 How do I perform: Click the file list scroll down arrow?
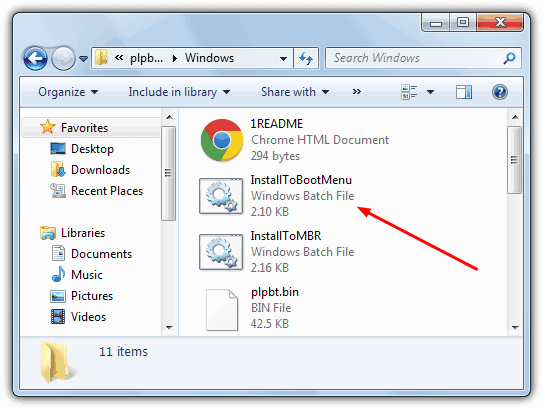click(x=515, y=327)
